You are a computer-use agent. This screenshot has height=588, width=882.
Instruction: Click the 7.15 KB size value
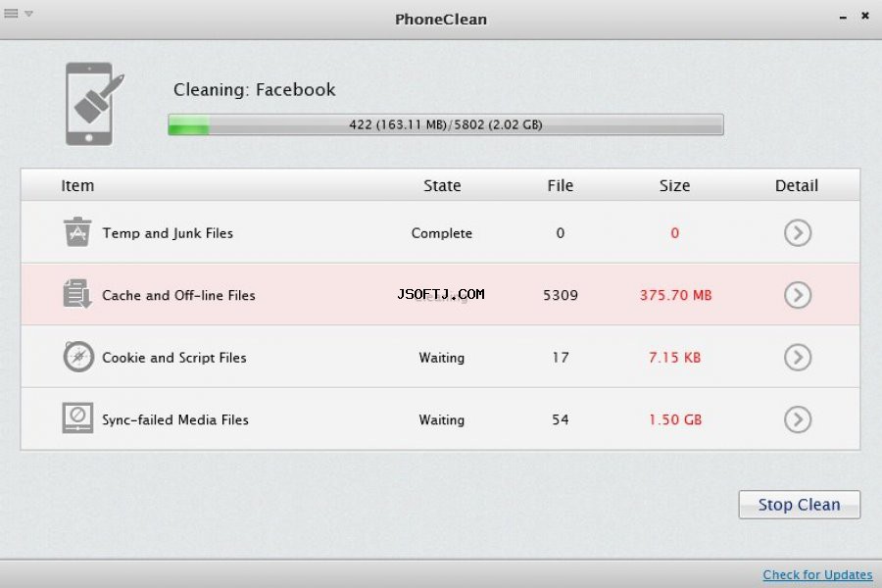click(674, 358)
